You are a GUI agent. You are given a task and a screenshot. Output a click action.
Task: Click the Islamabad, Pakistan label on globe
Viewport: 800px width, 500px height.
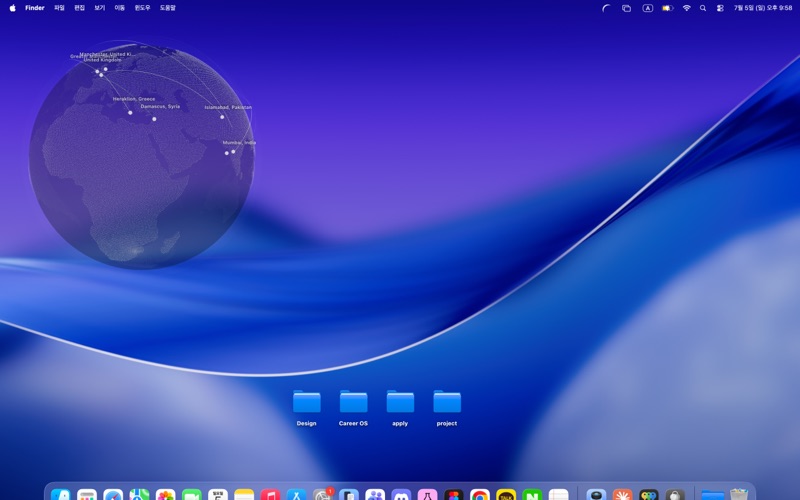click(x=228, y=108)
